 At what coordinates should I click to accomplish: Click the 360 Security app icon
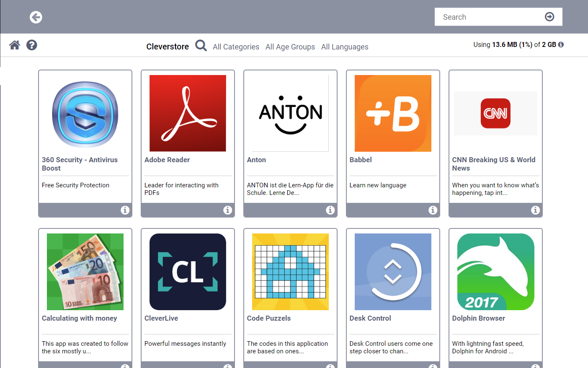(85, 114)
